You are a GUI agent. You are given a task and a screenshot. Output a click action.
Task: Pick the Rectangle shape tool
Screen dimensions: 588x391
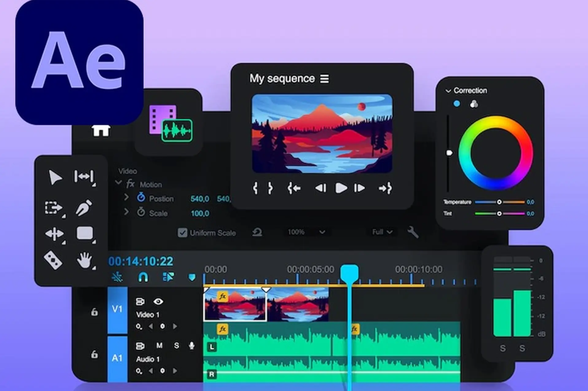pyautogui.click(x=85, y=234)
